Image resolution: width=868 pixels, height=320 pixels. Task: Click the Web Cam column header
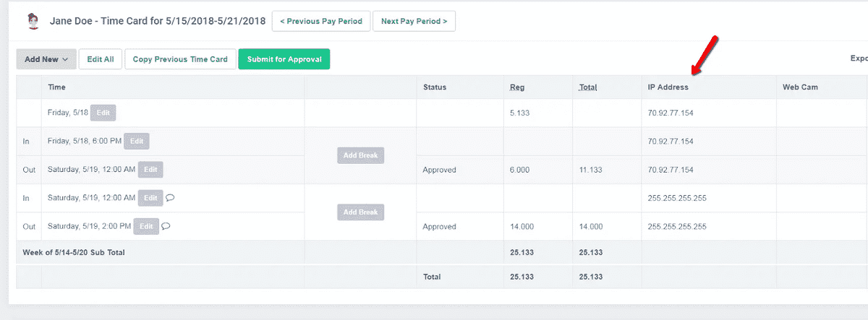pos(800,87)
